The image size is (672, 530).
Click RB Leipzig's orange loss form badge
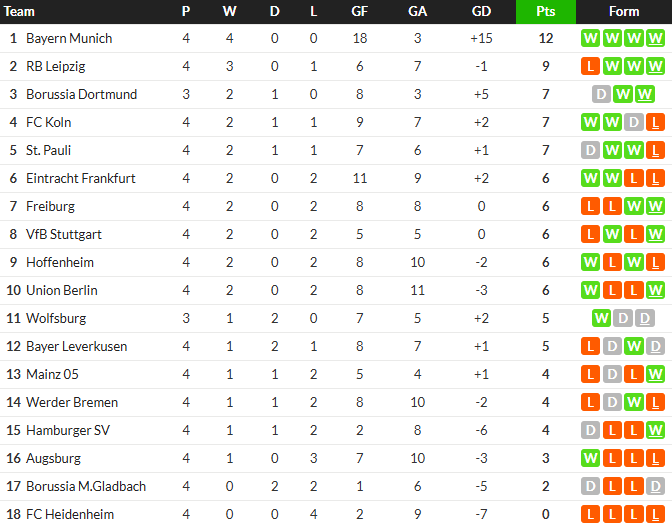click(590, 66)
